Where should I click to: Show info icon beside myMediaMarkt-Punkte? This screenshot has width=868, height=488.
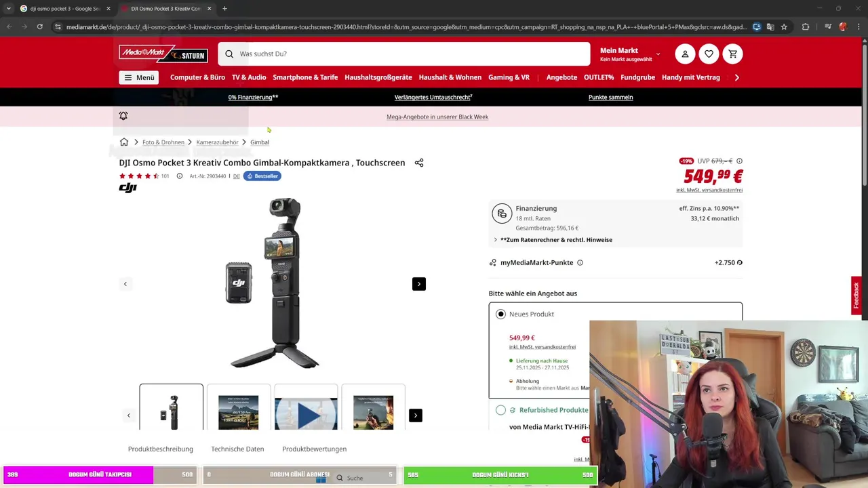point(580,263)
